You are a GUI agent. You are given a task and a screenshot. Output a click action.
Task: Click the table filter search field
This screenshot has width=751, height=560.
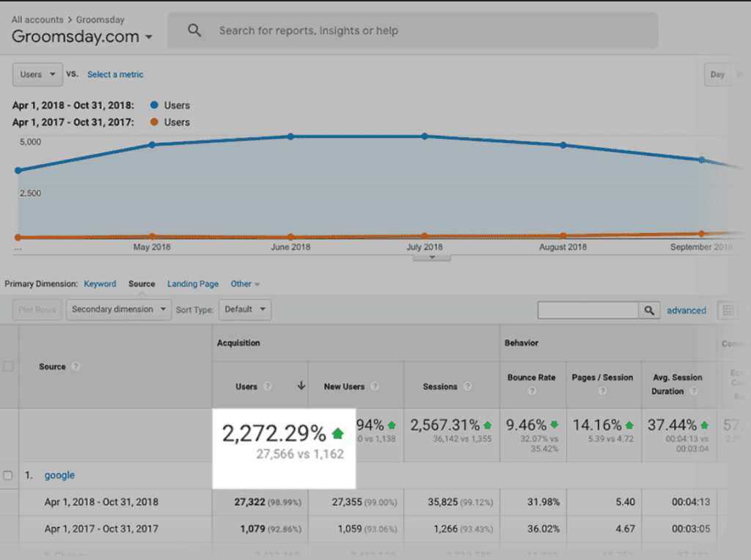click(587, 311)
